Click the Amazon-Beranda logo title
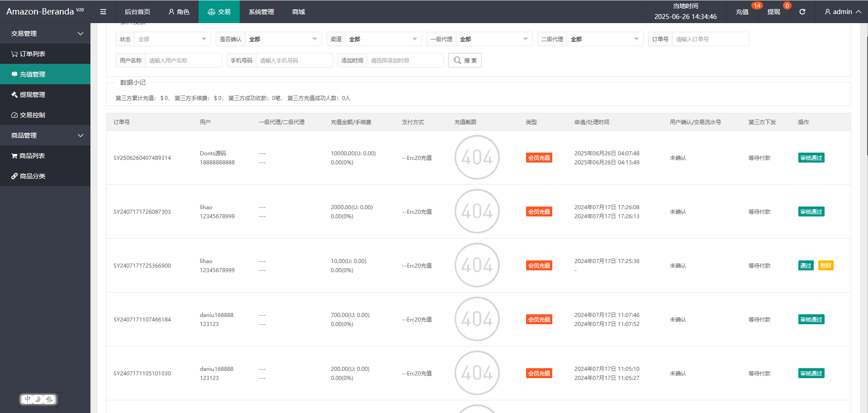Image resolution: width=868 pixels, height=413 pixels. coord(45,12)
